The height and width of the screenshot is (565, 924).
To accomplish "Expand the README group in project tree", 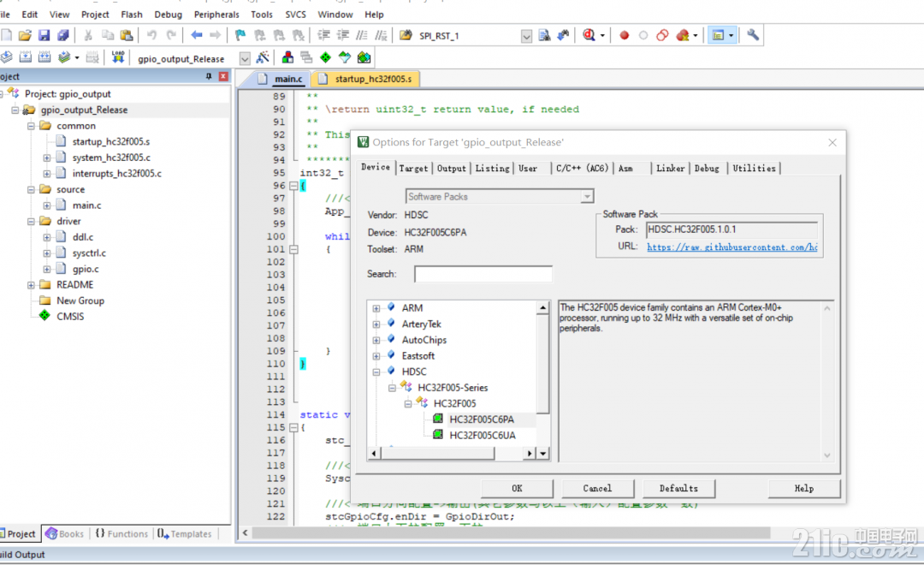I will (32, 285).
